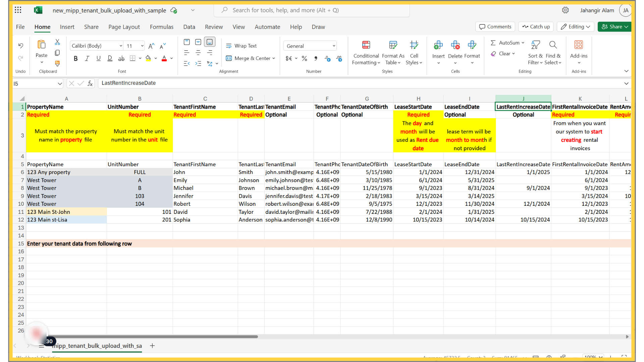Click the green Share button
The height and width of the screenshot is (362, 644).
tap(614, 27)
